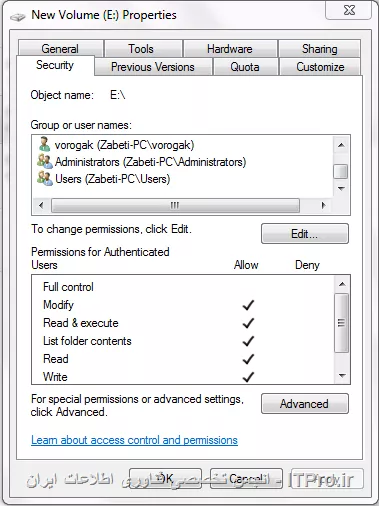Click down arrow of user list scrollbar
The height and width of the screenshot is (506, 379).
341,189
